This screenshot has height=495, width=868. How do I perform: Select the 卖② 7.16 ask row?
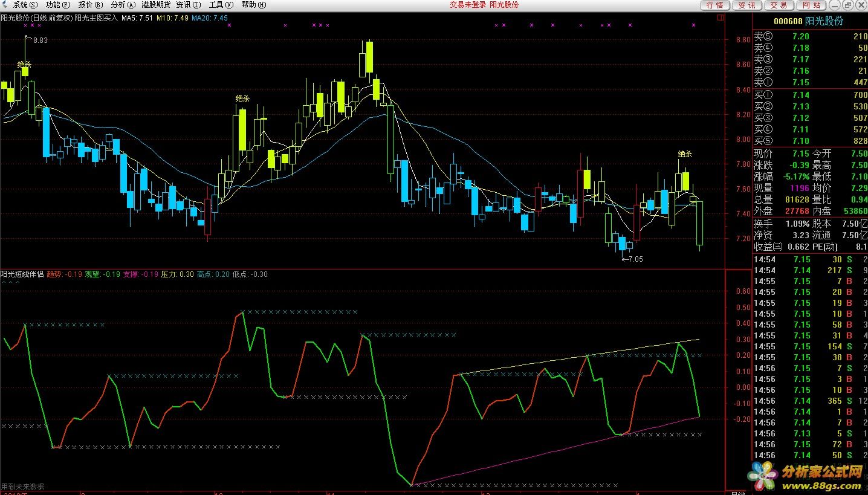pyautogui.click(x=810, y=71)
